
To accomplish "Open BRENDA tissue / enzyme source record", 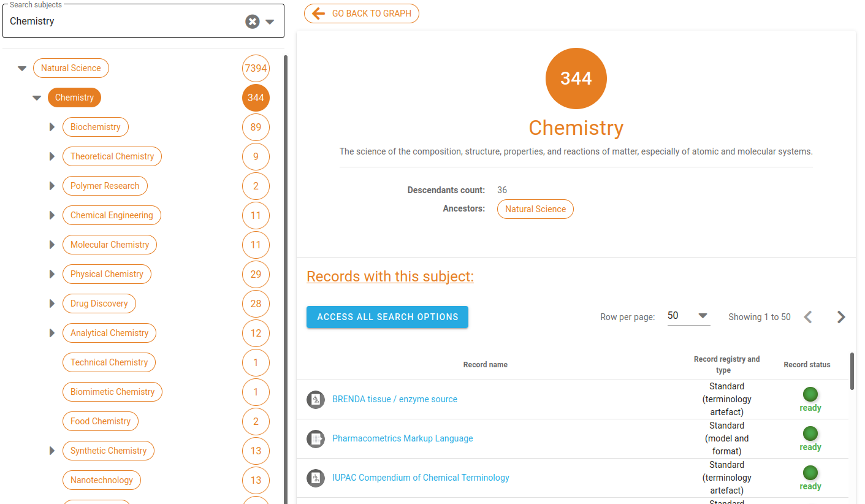I will click(x=395, y=399).
